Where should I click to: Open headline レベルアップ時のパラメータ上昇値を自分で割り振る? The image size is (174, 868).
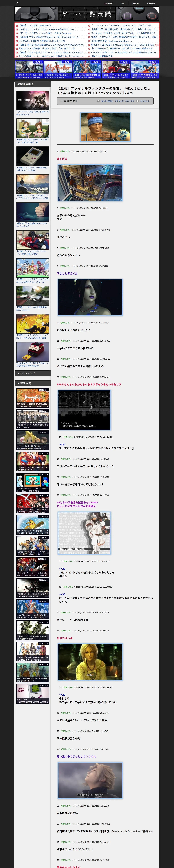point(124,52)
